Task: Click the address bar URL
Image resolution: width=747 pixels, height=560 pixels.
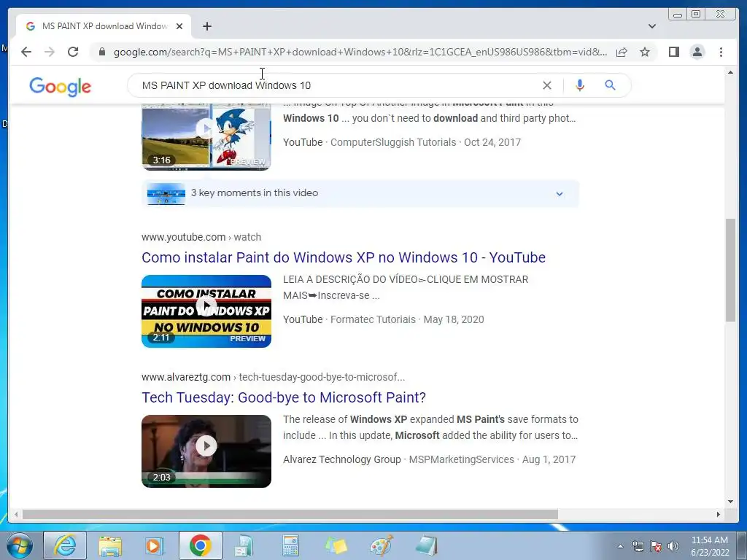Action: click(360, 52)
